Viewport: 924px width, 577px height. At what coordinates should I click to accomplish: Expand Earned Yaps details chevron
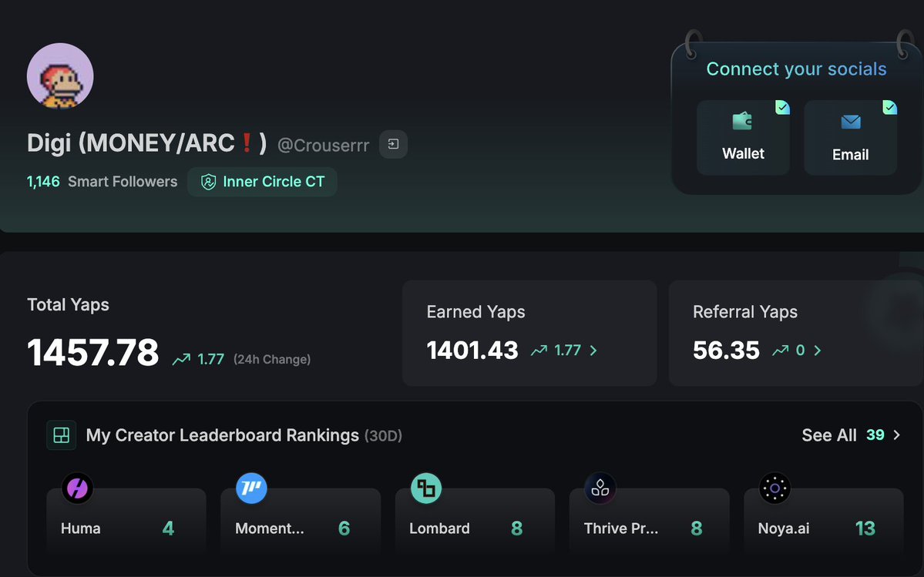[x=593, y=351]
